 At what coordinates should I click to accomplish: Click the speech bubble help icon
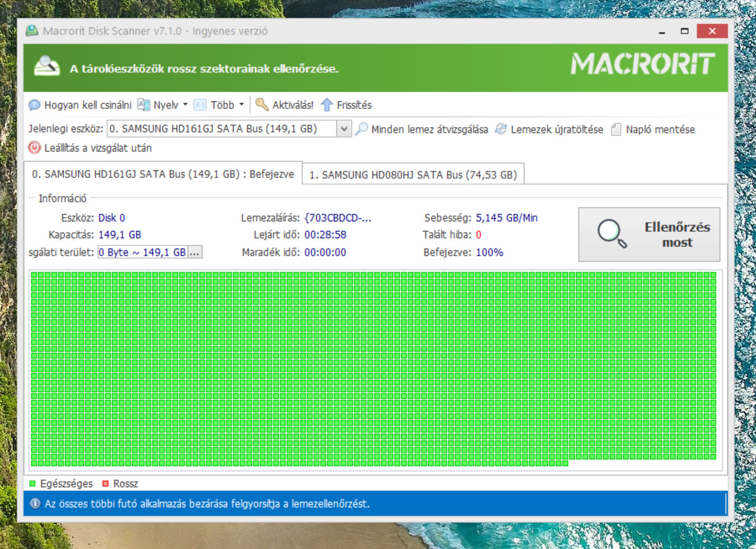pyautogui.click(x=35, y=105)
